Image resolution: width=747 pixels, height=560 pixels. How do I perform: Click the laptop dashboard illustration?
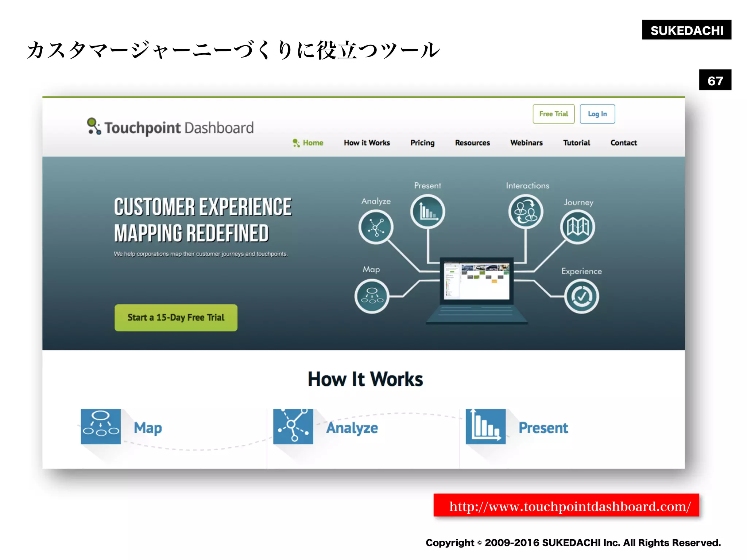[x=477, y=291]
